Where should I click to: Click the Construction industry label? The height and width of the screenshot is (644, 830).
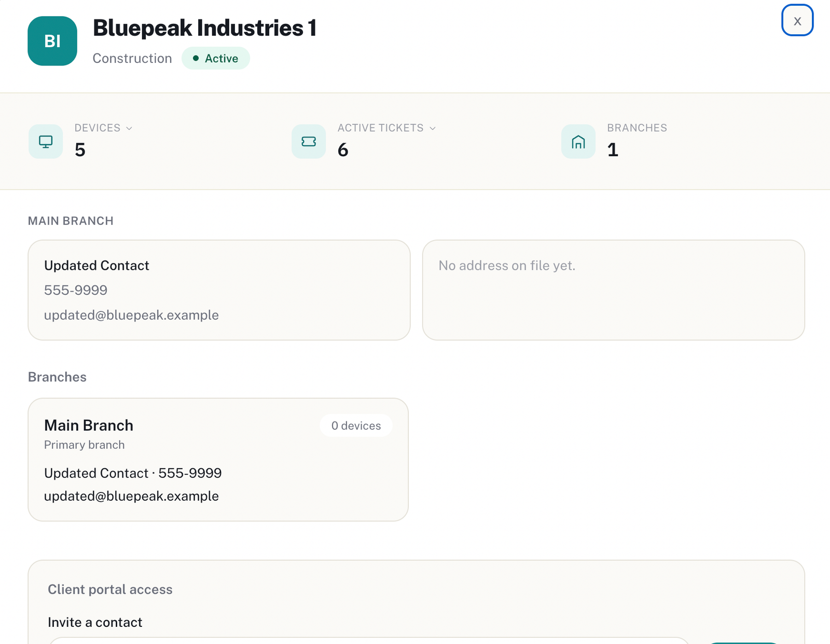pos(132,58)
